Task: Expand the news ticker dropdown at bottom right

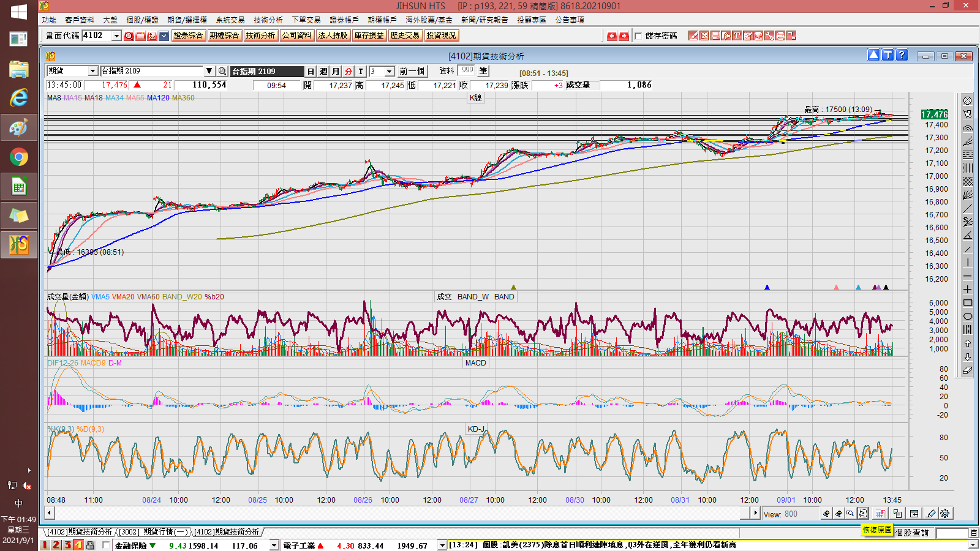Action: click(x=973, y=545)
